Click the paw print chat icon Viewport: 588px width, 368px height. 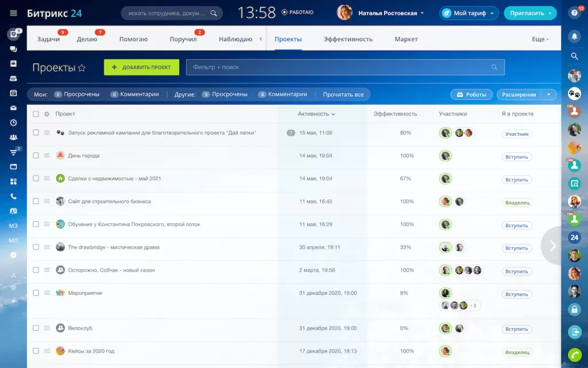click(x=574, y=93)
